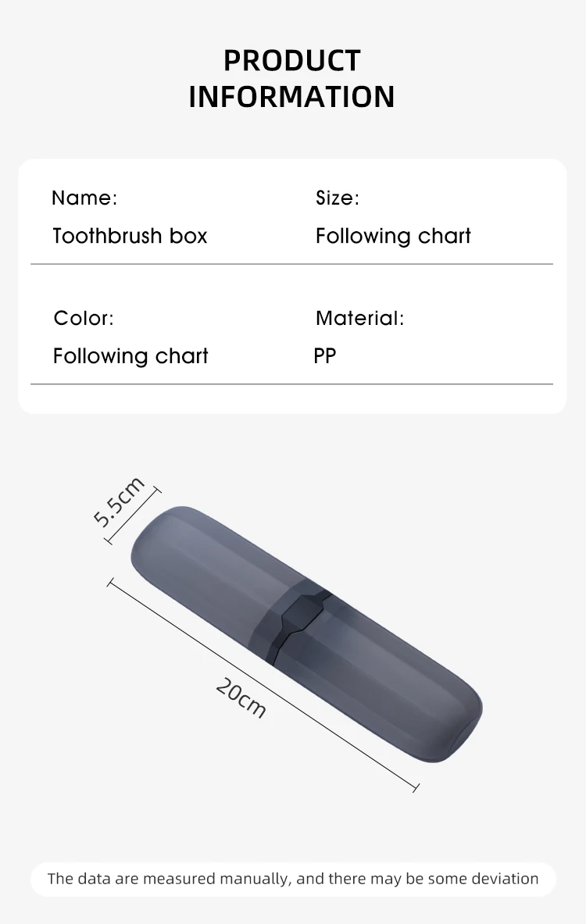This screenshot has width=586, height=924.
Task: Click the divider line below the Color row
Action: click(x=291, y=384)
